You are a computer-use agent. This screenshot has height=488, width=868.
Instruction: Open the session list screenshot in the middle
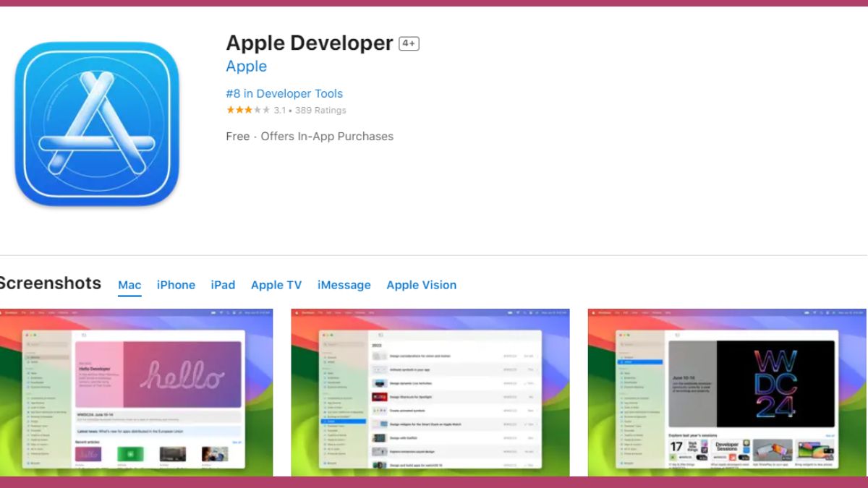(430, 393)
